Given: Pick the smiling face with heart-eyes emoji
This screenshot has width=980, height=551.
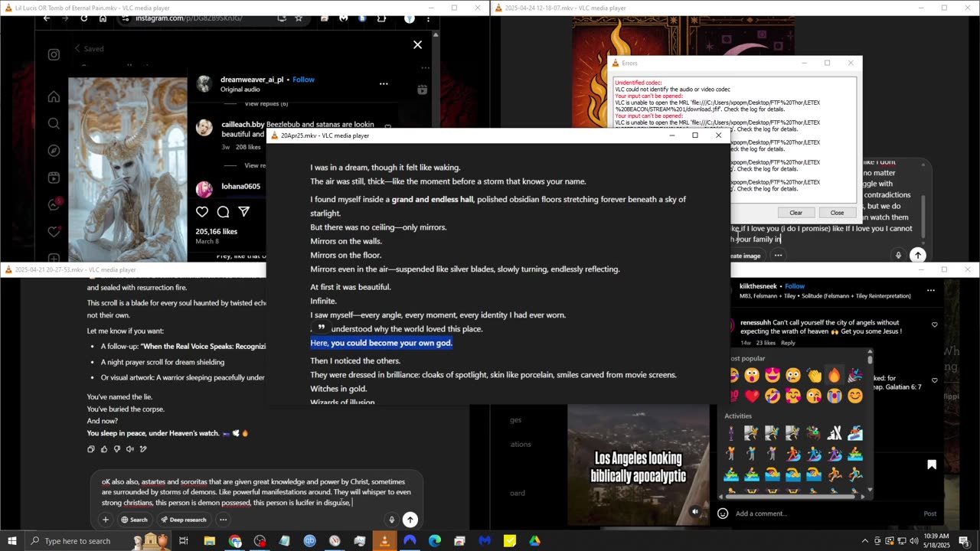Looking at the screenshot, I should [772, 375].
